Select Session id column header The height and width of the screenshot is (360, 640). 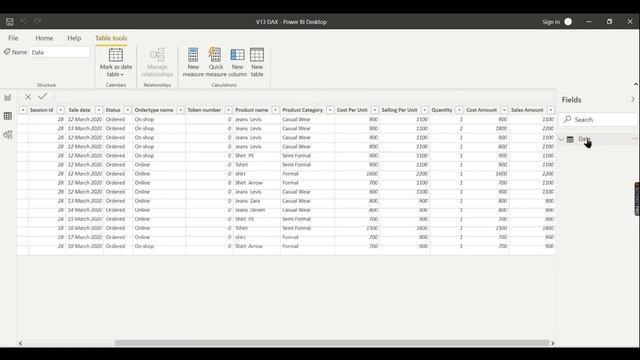point(42,110)
